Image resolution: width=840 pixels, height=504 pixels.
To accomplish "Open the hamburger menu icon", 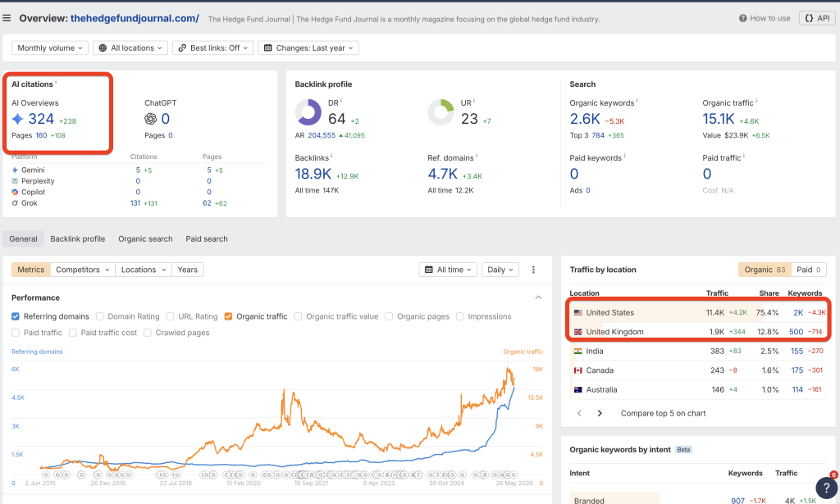I will (x=7, y=18).
